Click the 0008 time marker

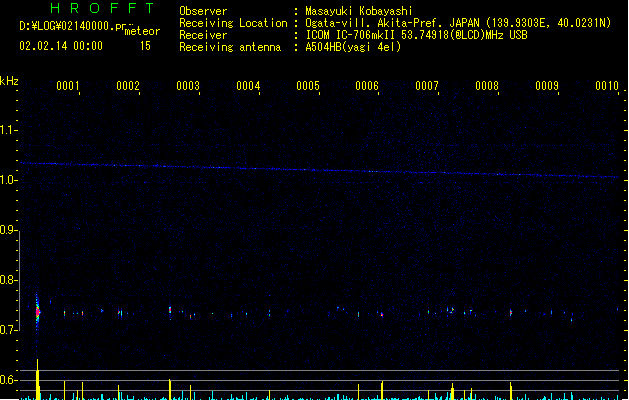[487, 86]
